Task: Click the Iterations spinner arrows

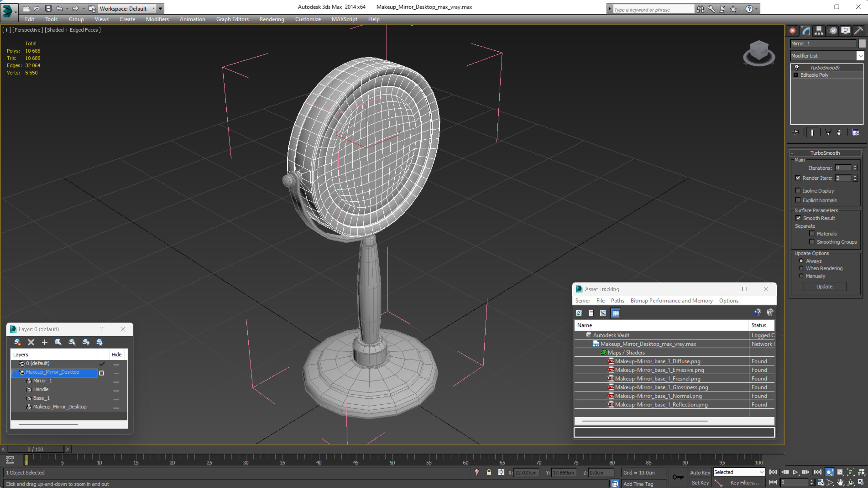Action: (855, 168)
